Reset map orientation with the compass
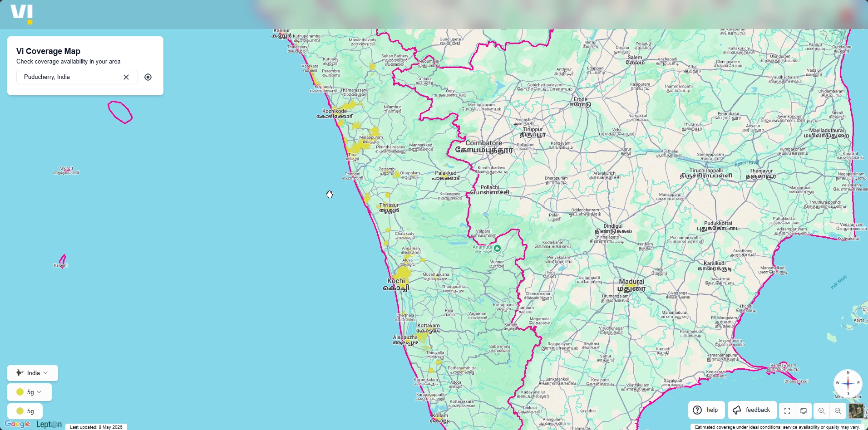 point(848,383)
